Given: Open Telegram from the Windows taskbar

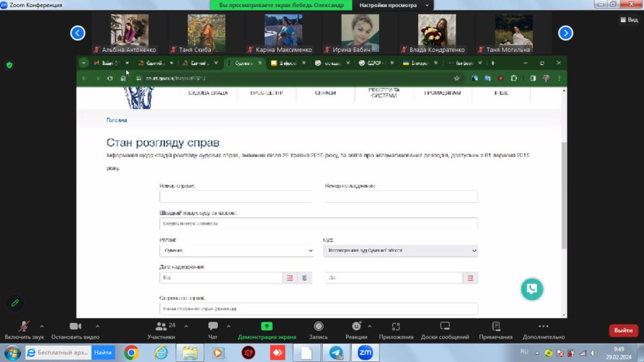Looking at the screenshot, I should pos(336,353).
